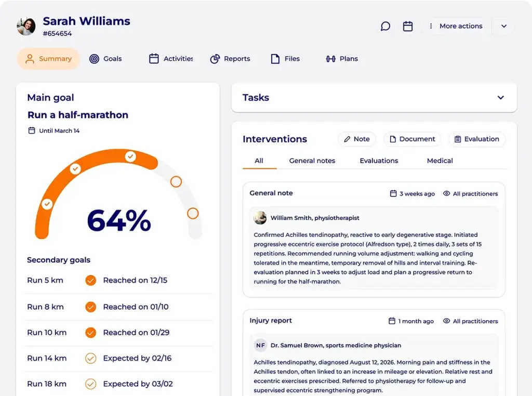Click third completed checkmark atop progress arc

pos(130,156)
